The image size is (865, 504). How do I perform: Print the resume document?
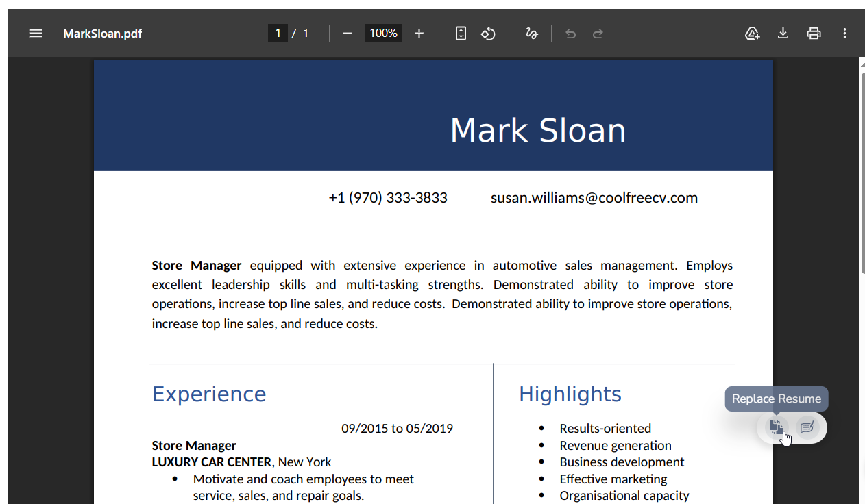pos(814,34)
